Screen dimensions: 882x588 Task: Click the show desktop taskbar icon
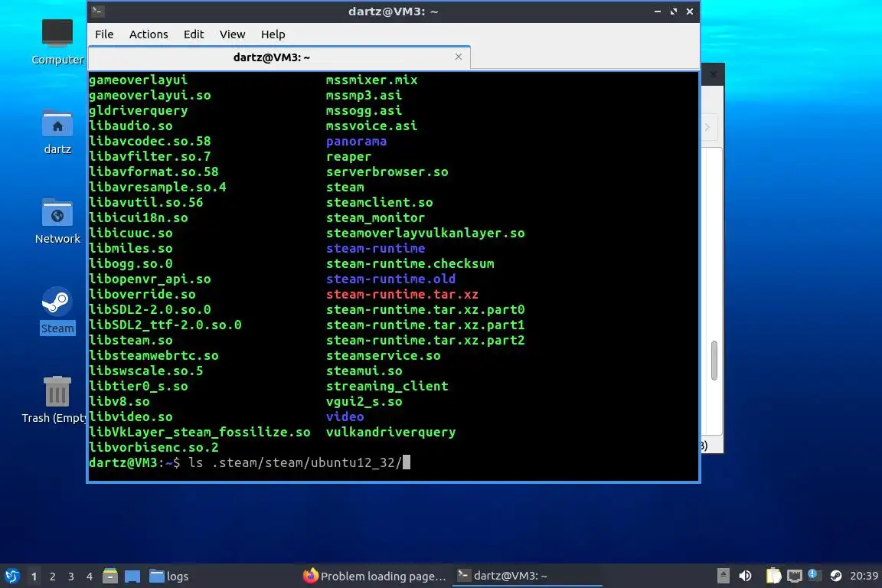(132, 576)
